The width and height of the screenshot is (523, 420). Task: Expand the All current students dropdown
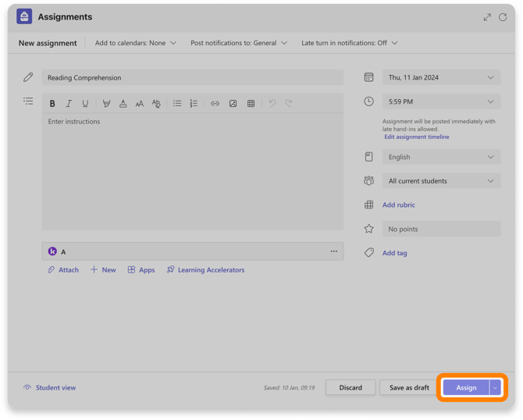click(441, 181)
